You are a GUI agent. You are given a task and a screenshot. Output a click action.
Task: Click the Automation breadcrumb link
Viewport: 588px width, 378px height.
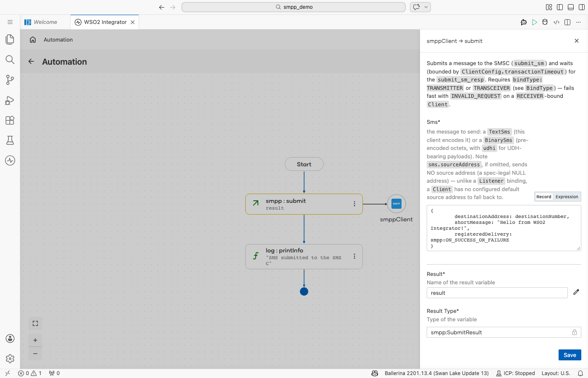click(58, 39)
